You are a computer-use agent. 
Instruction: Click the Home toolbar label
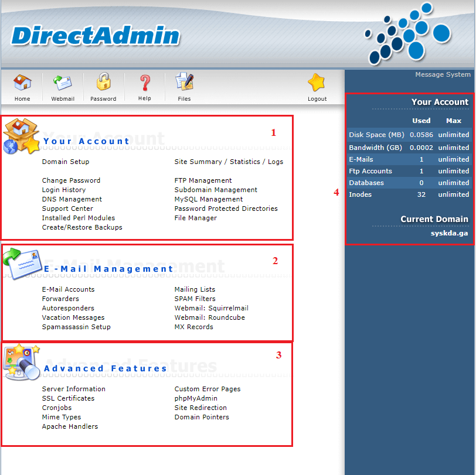click(22, 99)
